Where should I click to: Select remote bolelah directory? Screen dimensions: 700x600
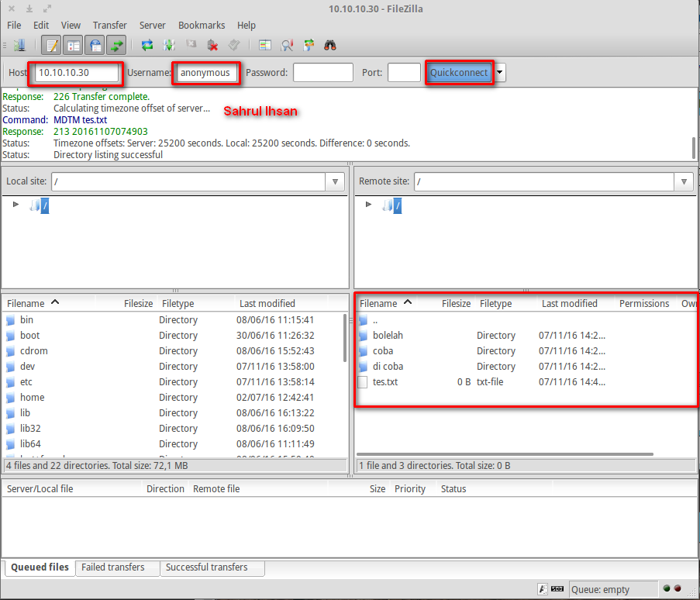[x=526, y=335]
